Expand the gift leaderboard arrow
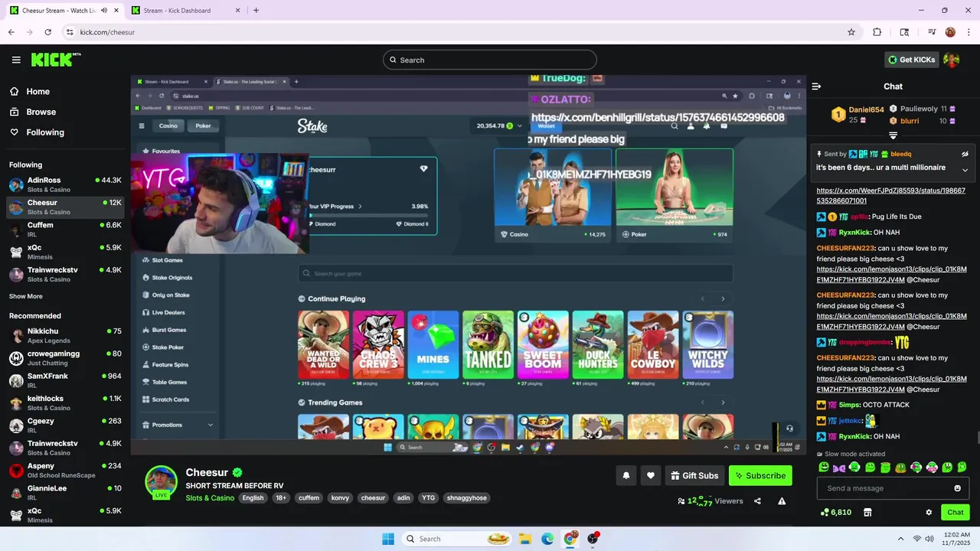The width and height of the screenshot is (980, 551). [x=893, y=135]
